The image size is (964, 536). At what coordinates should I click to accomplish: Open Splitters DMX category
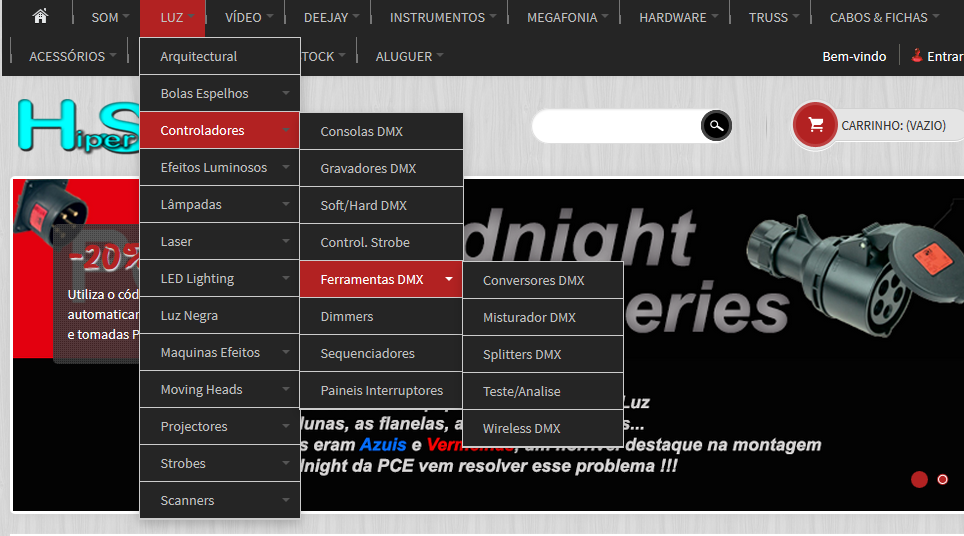coord(543,354)
